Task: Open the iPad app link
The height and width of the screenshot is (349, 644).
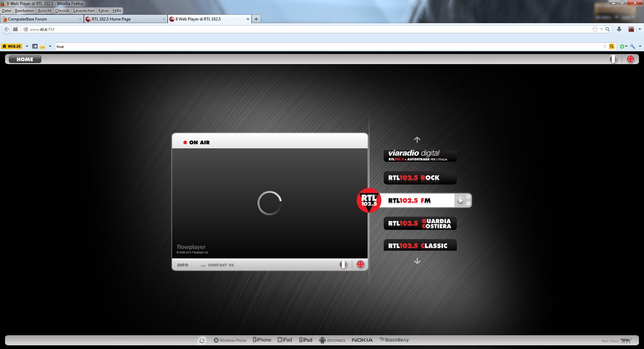Action: (285, 340)
